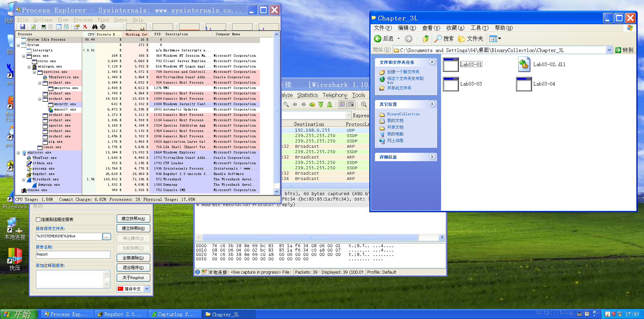
Task: Toggle Wireshark's auto scroll live capture button
Action: tap(351, 104)
